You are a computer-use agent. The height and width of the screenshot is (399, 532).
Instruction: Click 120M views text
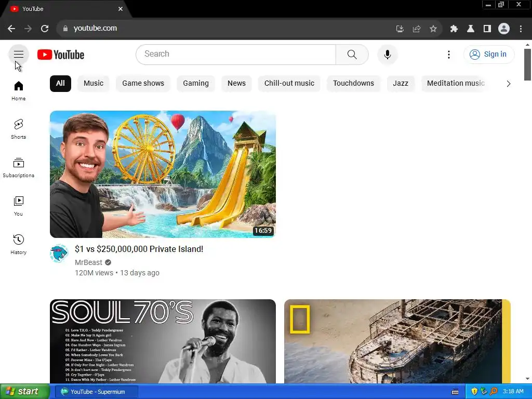pos(94,273)
